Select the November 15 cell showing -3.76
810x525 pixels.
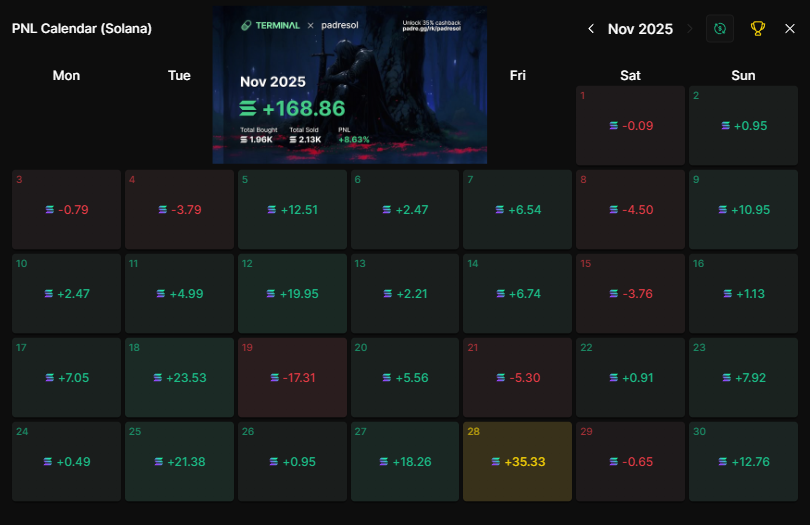coord(630,294)
